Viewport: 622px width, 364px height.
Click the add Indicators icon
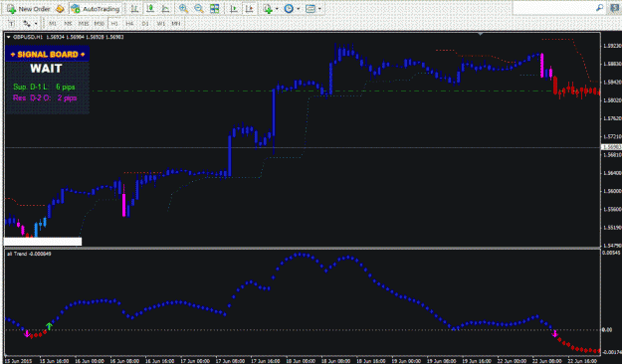tap(268, 9)
